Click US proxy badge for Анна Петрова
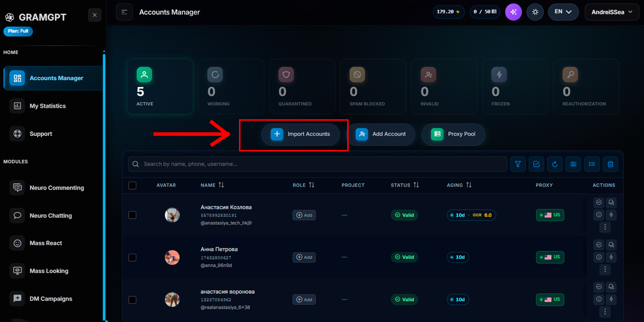This screenshot has width=644, height=322. (x=550, y=257)
